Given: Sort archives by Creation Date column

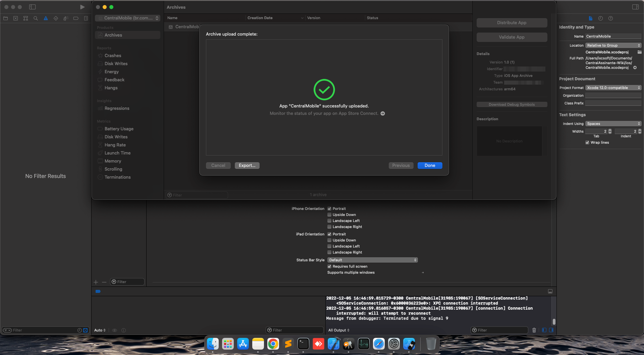Looking at the screenshot, I should pyautogui.click(x=275, y=18).
